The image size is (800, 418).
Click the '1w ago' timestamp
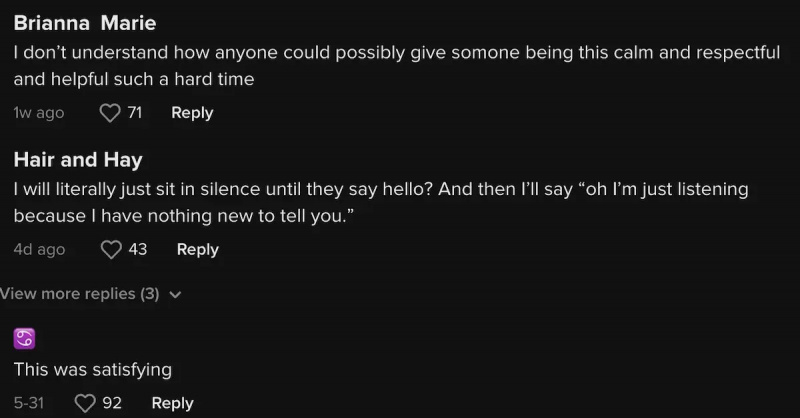(39, 113)
